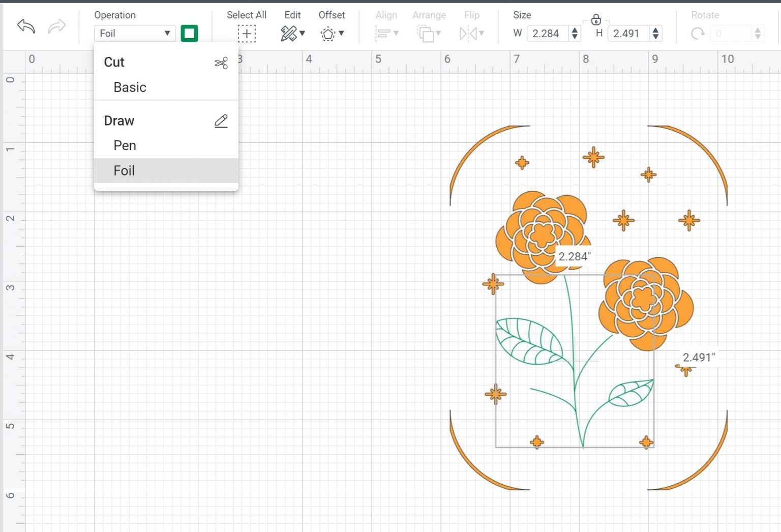Image resolution: width=781 pixels, height=532 pixels.
Task: Click the Redo arrow icon
Action: (56, 26)
